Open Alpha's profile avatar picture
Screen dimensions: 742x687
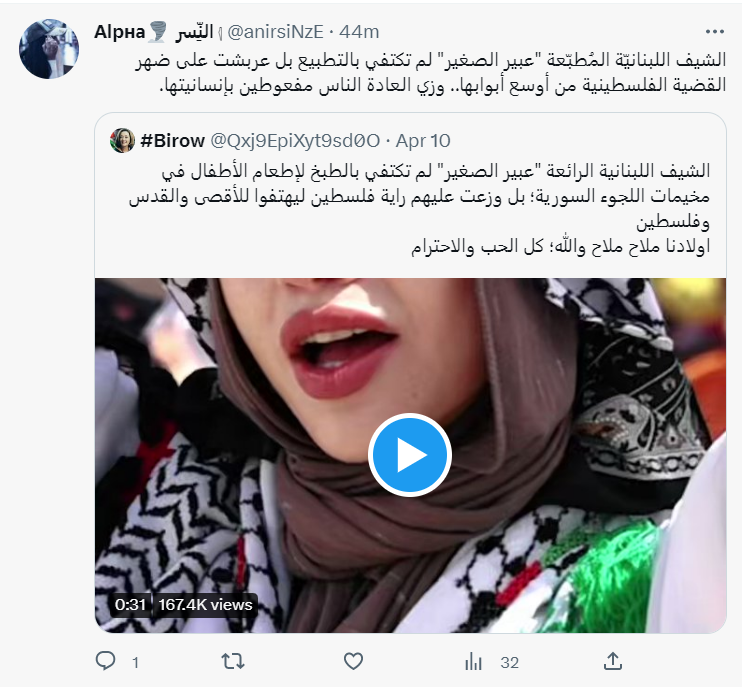(x=49, y=49)
